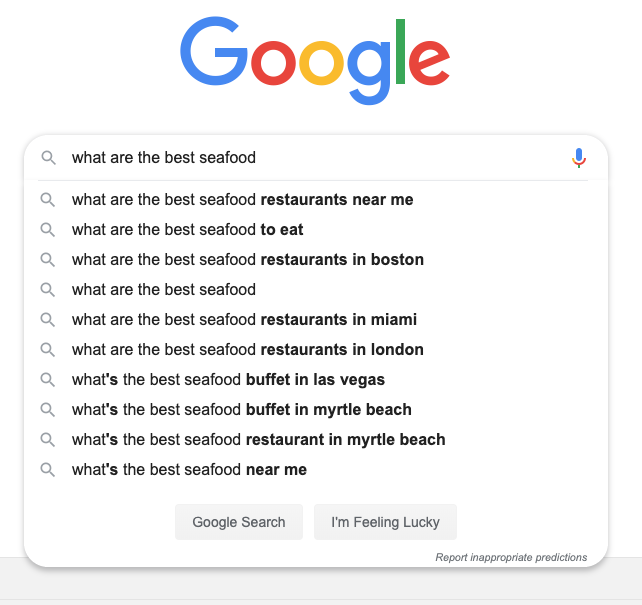
Task: Click the voice search microphone icon
Action: 579,158
